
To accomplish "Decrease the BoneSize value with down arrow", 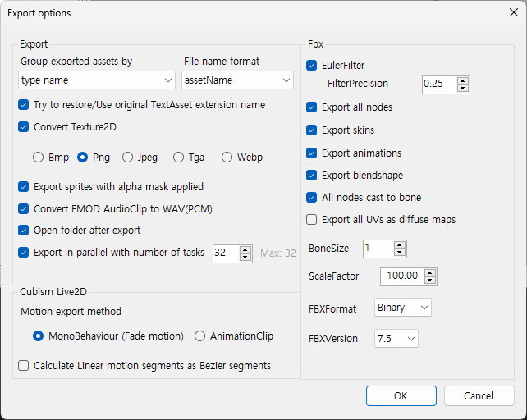I will pos(399,253).
